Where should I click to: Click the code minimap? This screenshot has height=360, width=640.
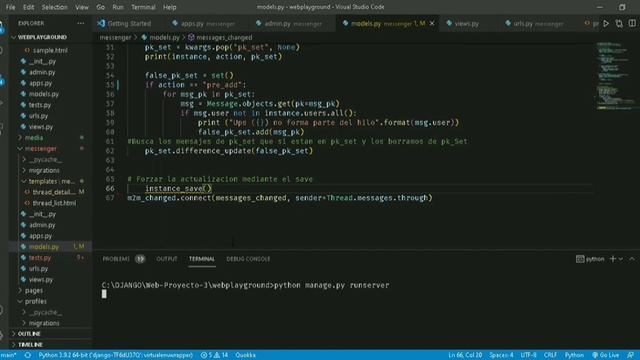[x=616, y=76]
